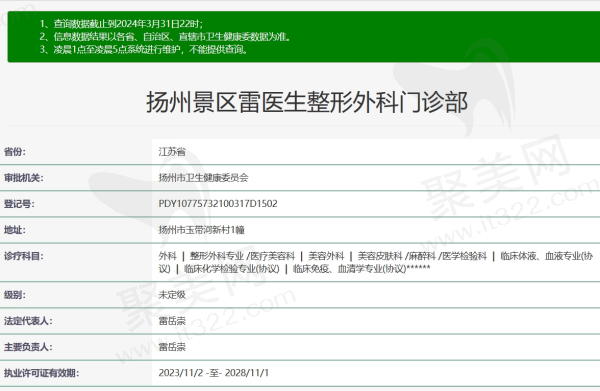Image resolution: width=600 pixels, height=391 pixels.
Task: Click notice line 查询数据截止到2024年3月31日22时
Action: [121, 24]
